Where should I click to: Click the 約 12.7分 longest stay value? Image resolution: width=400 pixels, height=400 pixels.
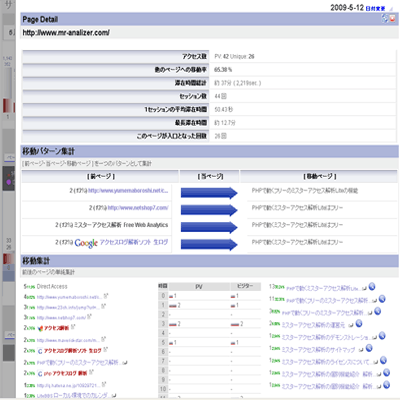coord(225,123)
